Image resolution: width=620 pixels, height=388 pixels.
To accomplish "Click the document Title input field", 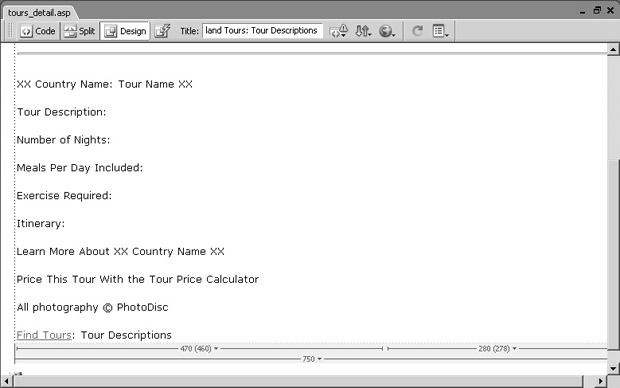I will (263, 30).
